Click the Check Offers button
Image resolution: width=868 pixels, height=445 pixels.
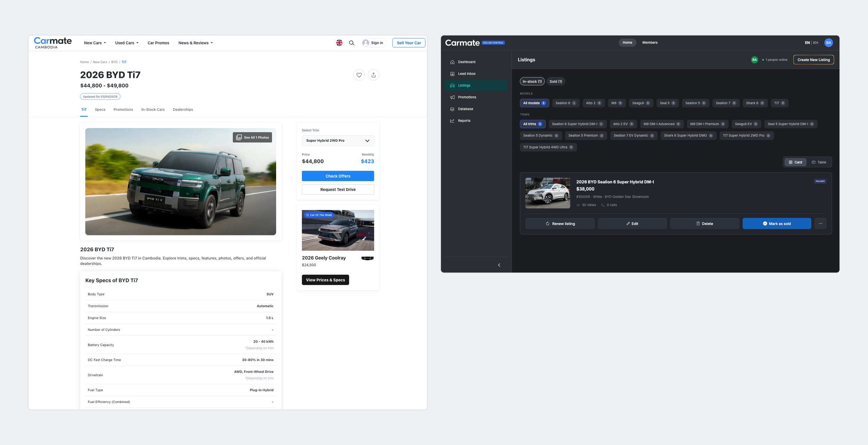pyautogui.click(x=338, y=176)
